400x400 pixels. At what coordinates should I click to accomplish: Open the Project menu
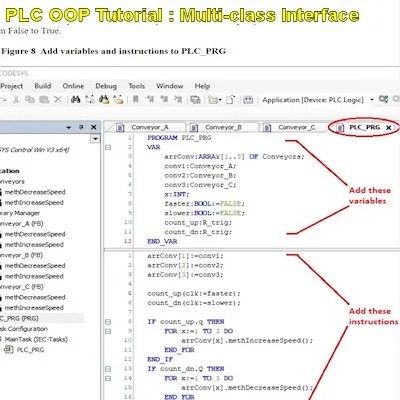coord(12,86)
